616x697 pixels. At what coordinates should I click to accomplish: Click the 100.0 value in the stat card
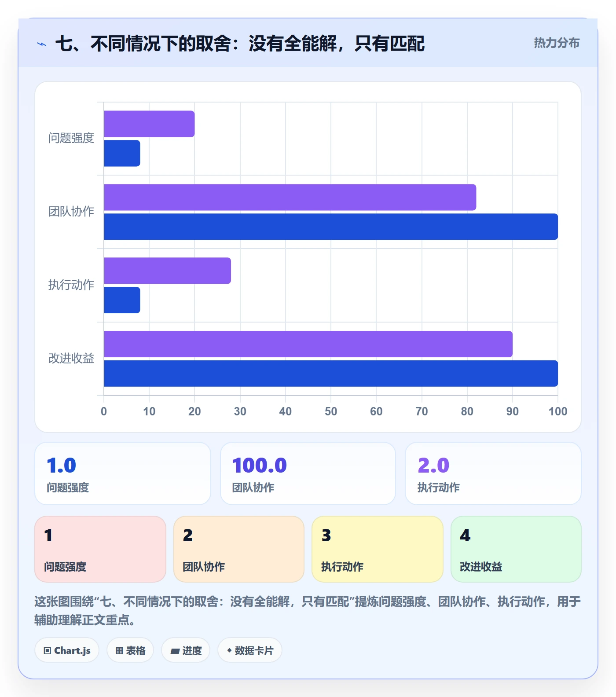260,466
